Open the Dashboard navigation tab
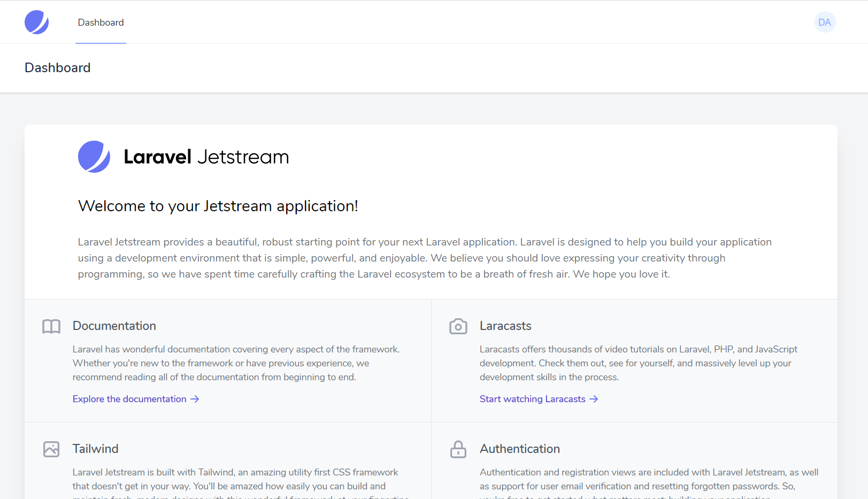 point(101,22)
